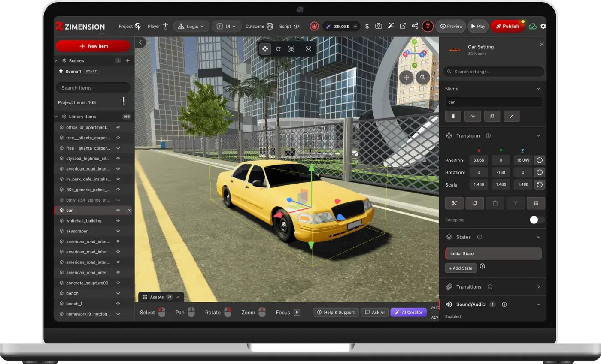Screen dimensions: 601x364
Task: Expand the Assets panel chevron
Action: coord(178,297)
